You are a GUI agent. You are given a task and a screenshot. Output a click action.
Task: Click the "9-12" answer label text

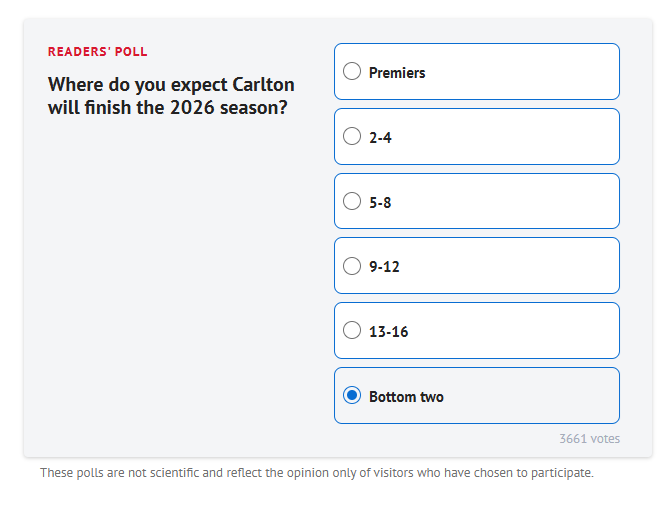pos(384,267)
